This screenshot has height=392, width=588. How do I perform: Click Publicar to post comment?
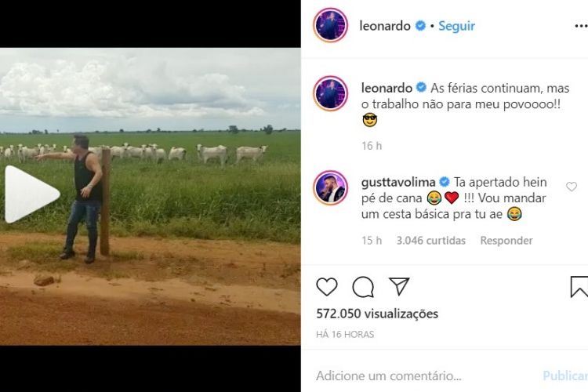[565, 376]
